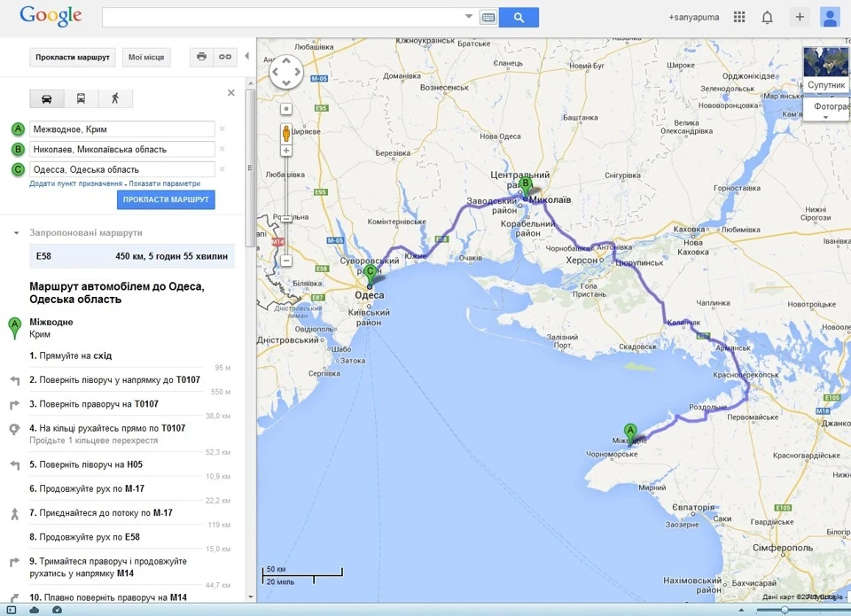851x616 pixels.
Task: Select public transit travel mode
Action: 81,98
